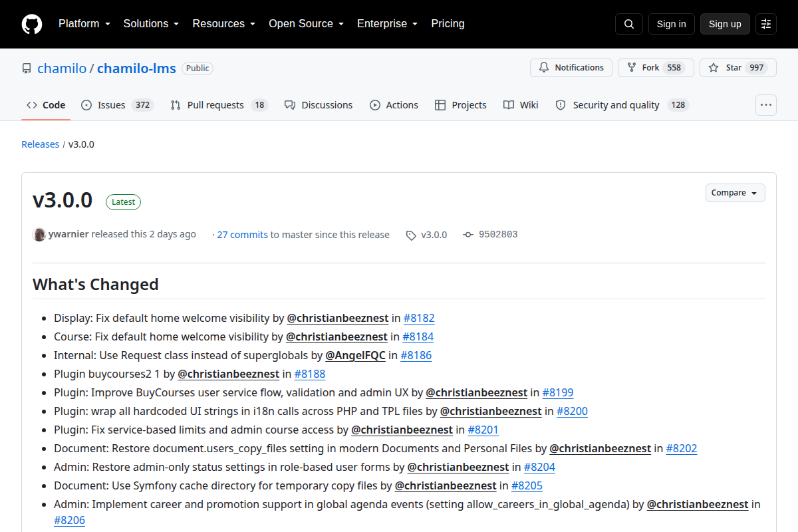Open pull request #8184
The height and width of the screenshot is (532, 798).
coord(418,336)
